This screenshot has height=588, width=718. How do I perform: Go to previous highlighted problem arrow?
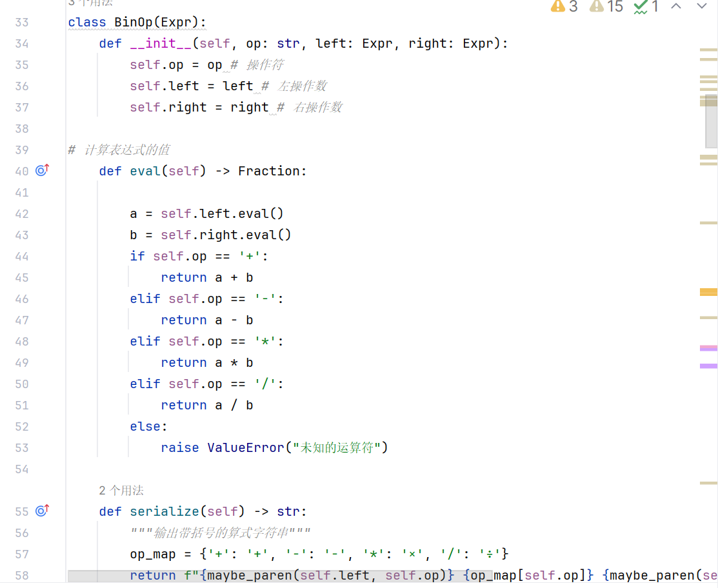[x=676, y=6]
